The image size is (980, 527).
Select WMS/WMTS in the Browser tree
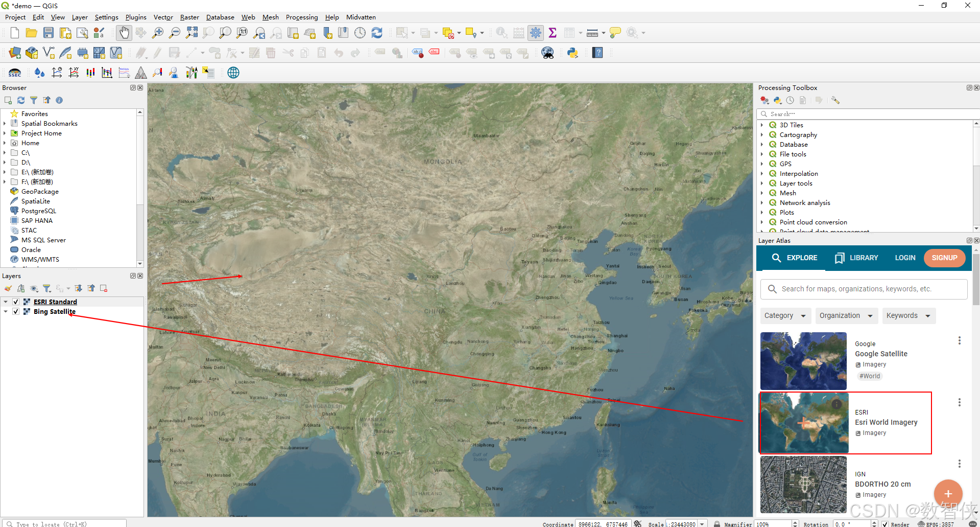point(40,259)
